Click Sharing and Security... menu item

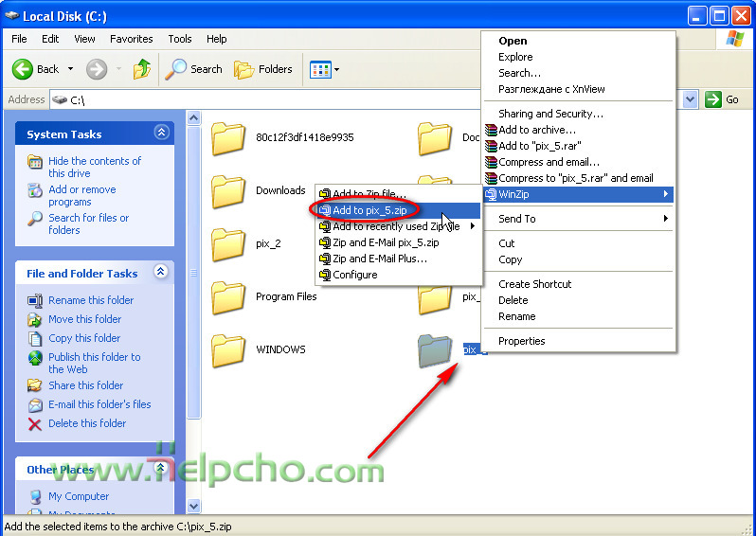point(579,114)
